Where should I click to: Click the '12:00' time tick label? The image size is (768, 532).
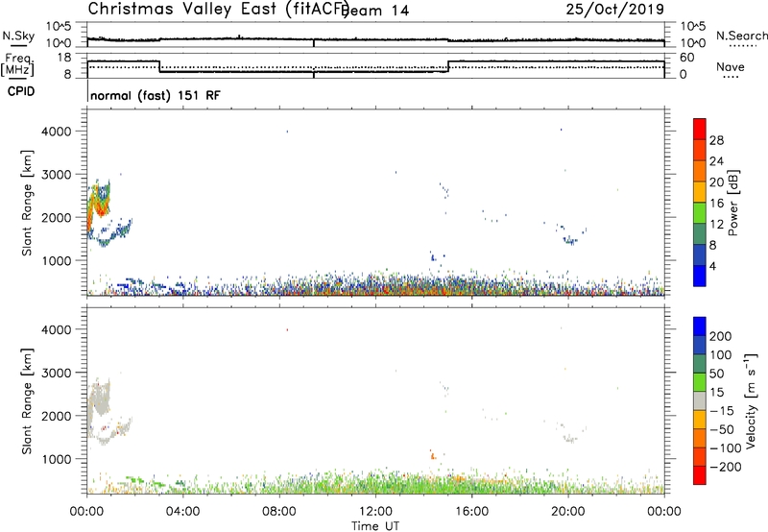[x=375, y=512]
